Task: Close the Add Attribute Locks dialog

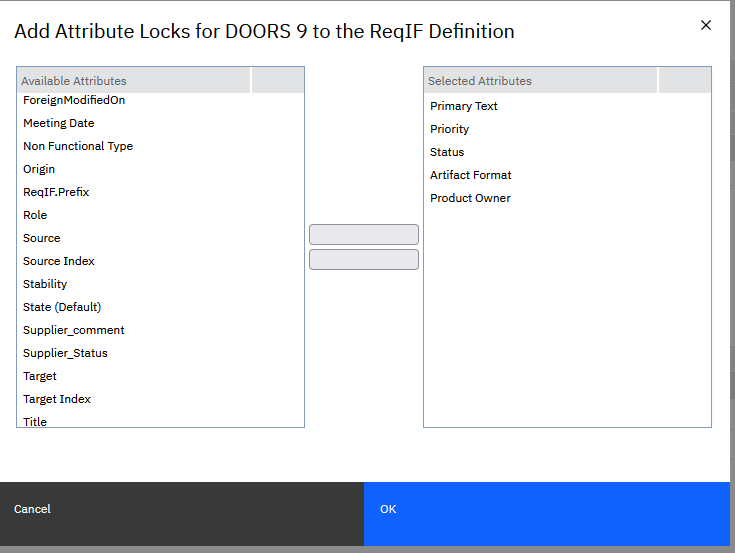Action: (x=706, y=25)
